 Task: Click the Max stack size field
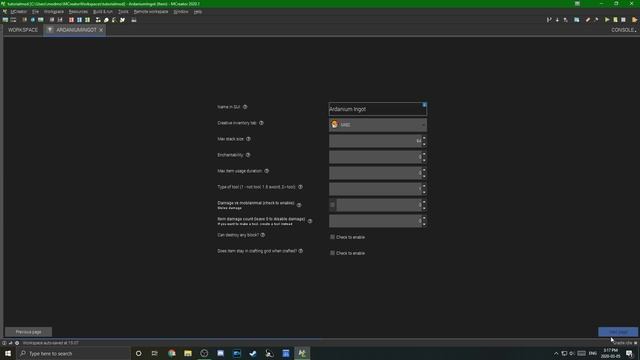click(x=376, y=141)
